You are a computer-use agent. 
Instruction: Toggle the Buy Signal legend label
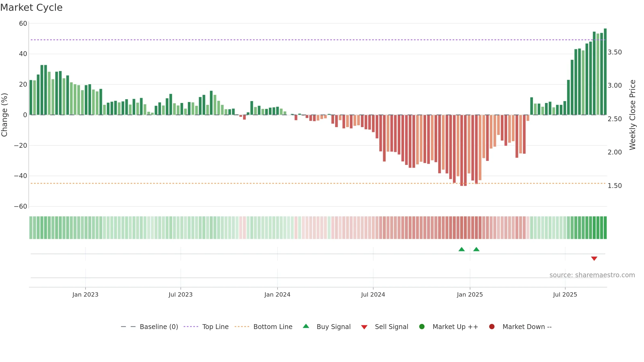tap(334, 327)
